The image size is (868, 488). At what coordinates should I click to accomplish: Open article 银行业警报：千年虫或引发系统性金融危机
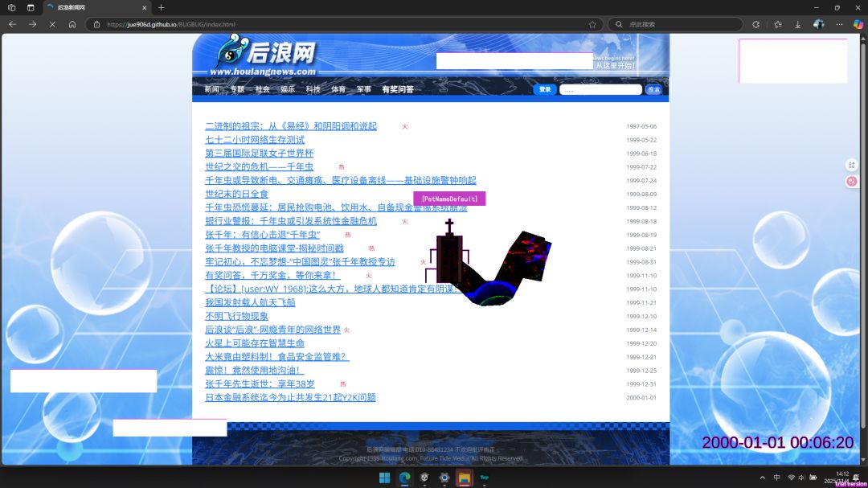tap(291, 221)
